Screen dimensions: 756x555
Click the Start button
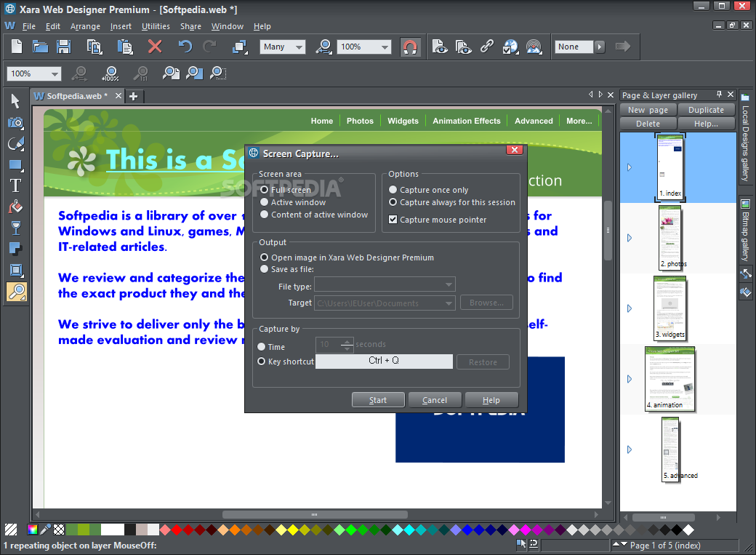(378, 400)
